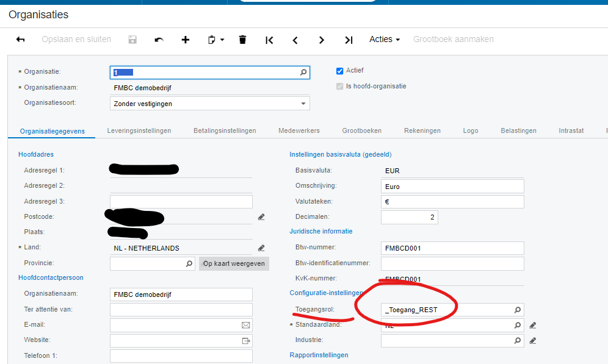Click Opslaan en sluiten button
Screen dimensions: 608x364
click(x=76, y=40)
